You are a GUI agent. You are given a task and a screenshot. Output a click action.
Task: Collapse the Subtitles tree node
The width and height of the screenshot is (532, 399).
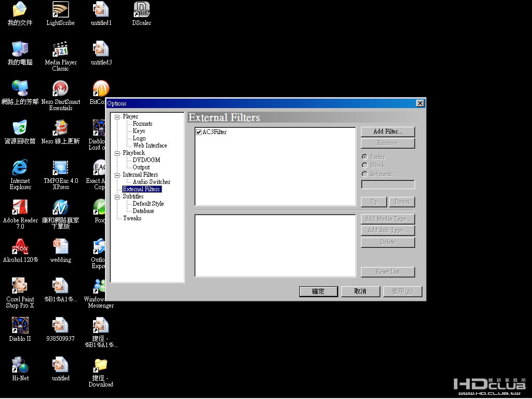pos(117,197)
